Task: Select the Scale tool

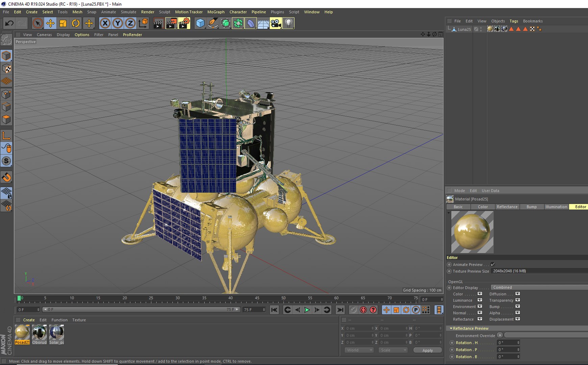Action: pyautogui.click(x=63, y=23)
